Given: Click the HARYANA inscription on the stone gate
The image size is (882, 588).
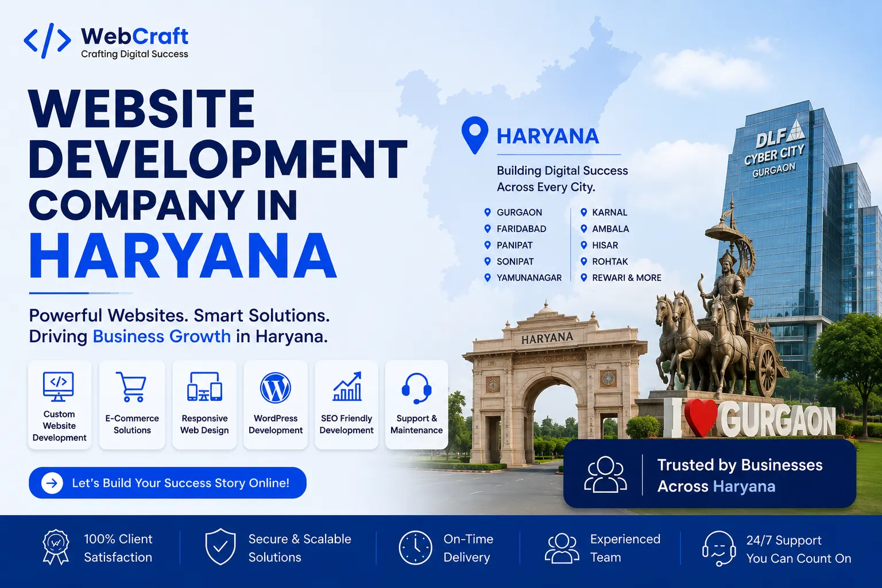Looking at the screenshot, I should 547,338.
